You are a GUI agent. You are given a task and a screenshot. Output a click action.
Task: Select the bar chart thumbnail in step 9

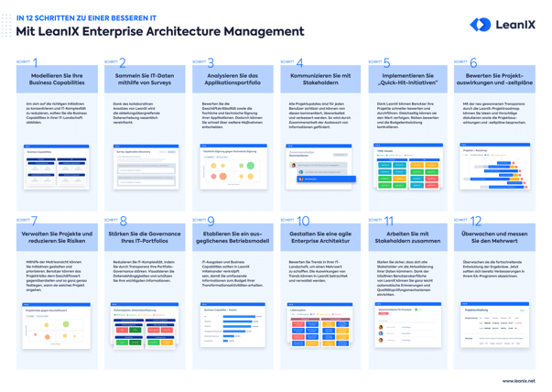(233, 325)
